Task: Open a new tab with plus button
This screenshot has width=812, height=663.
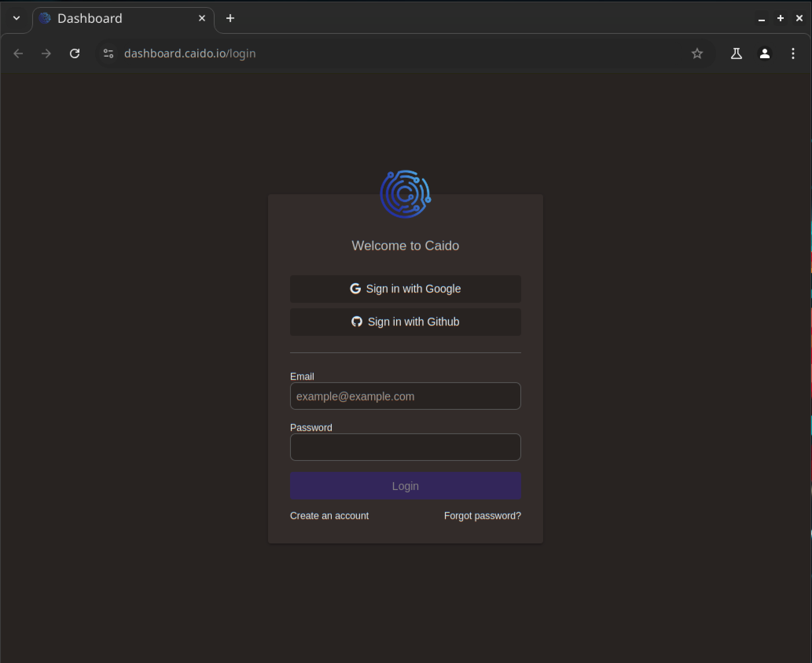Action: (230, 18)
